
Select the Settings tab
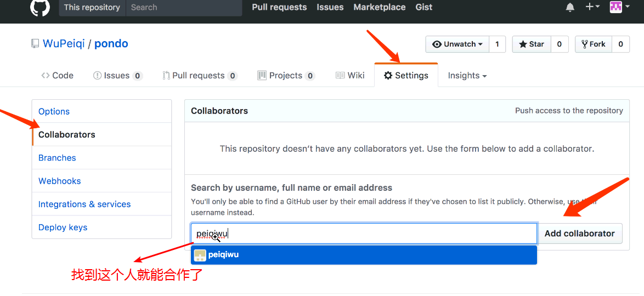point(406,76)
